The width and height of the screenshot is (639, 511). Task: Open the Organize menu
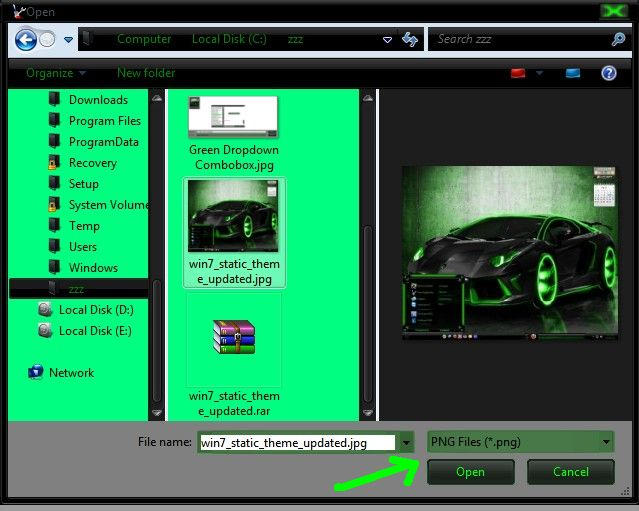click(56, 73)
